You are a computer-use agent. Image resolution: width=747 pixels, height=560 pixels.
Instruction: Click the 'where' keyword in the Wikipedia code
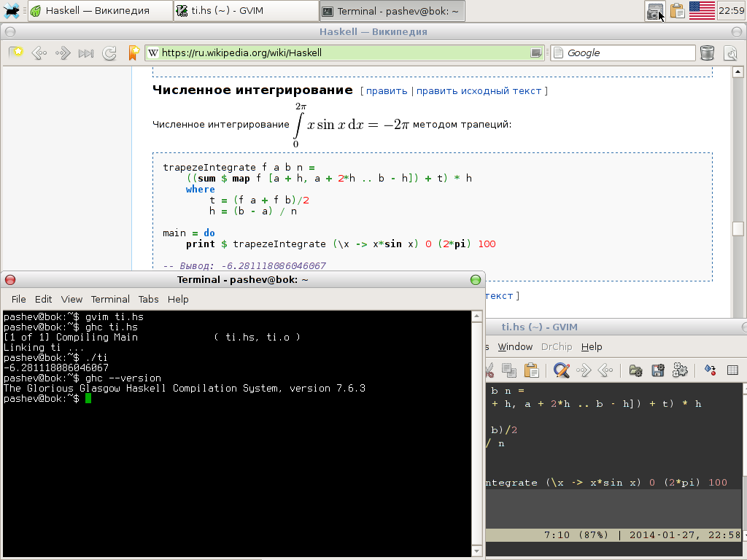200,189
